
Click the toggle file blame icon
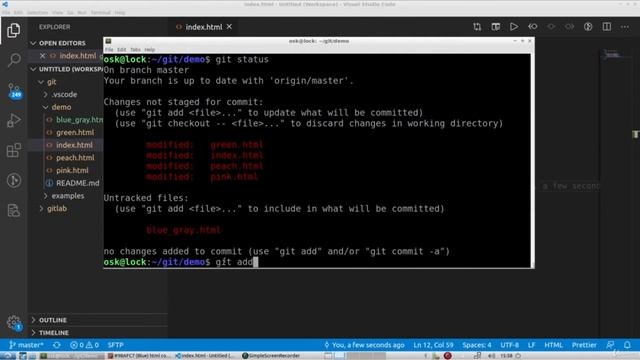[588, 27]
